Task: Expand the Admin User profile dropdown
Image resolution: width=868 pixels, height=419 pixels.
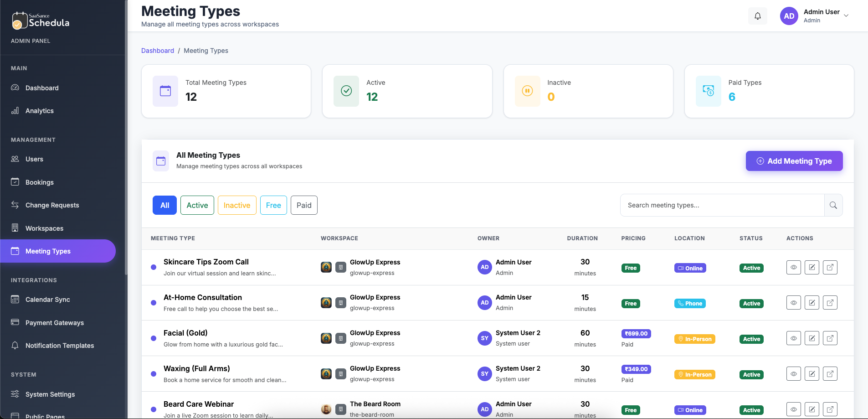Action: pos(846,16)
